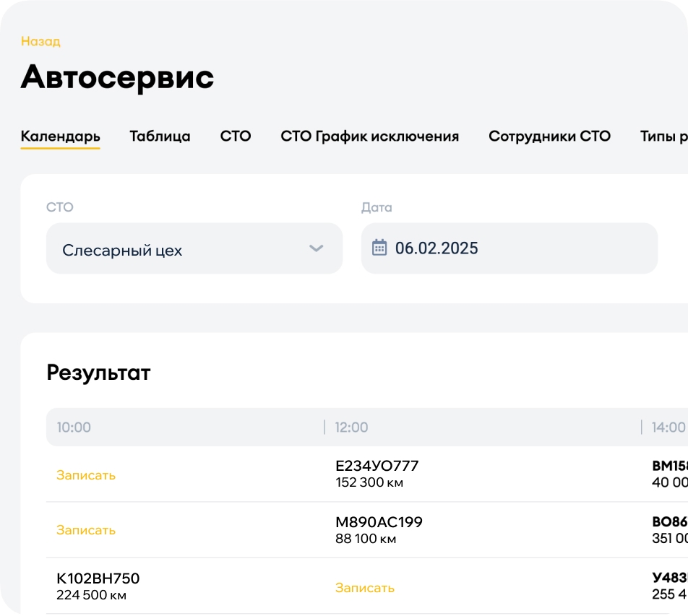Open the K102BH750 booking at 10:00

[x=98, y=586]
